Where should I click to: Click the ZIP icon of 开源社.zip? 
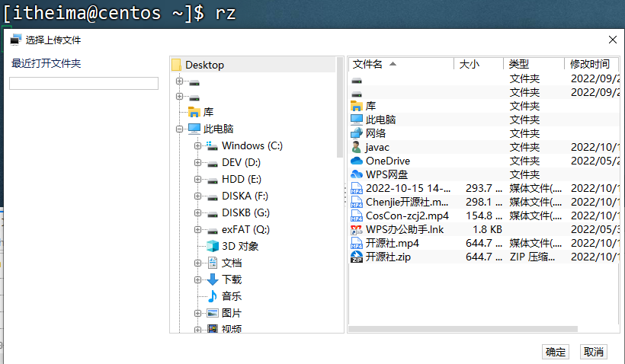click(357, 257)
